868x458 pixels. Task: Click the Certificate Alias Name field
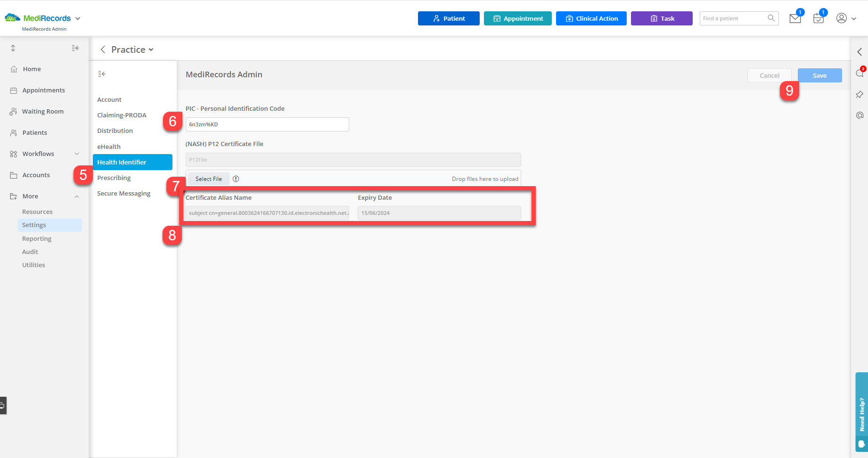point(267,213)
